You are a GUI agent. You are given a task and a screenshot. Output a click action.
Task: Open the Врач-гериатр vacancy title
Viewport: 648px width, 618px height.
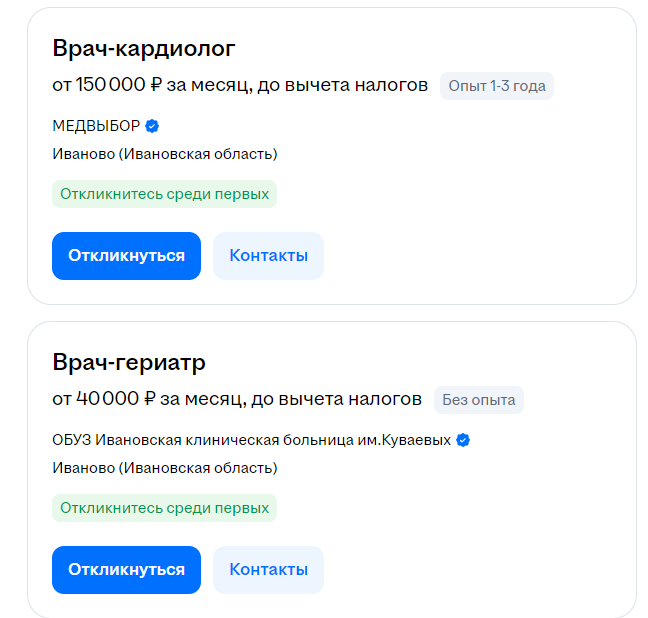129,362
